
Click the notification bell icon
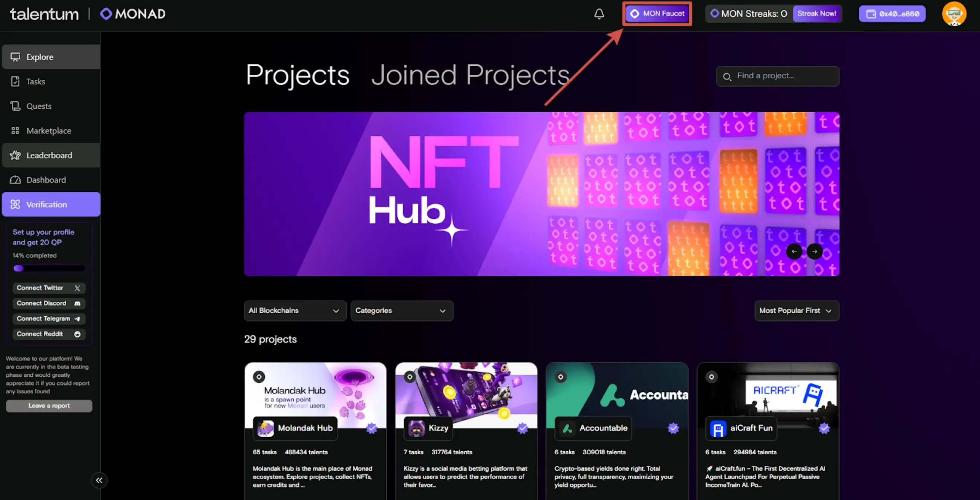(599, 14)
